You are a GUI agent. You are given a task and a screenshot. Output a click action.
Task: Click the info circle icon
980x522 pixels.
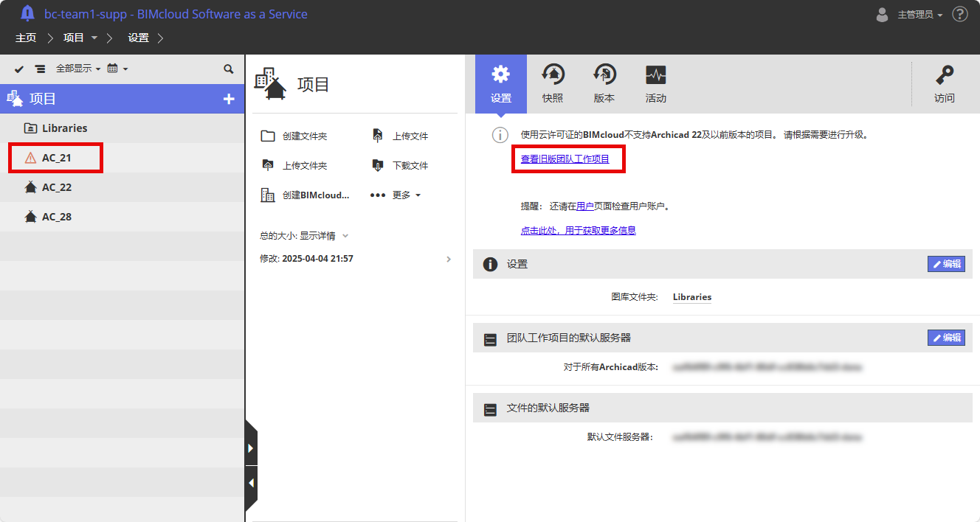500,135
